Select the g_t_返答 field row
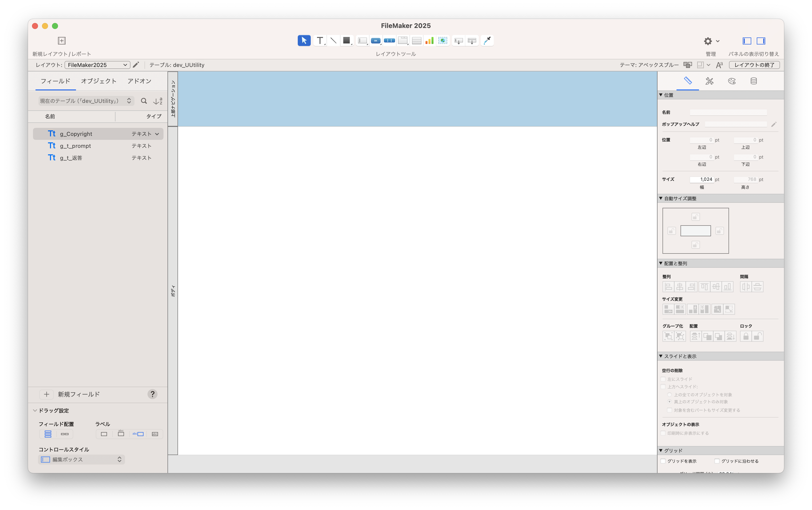Viewport: 812px width, 510px height. 98,158
